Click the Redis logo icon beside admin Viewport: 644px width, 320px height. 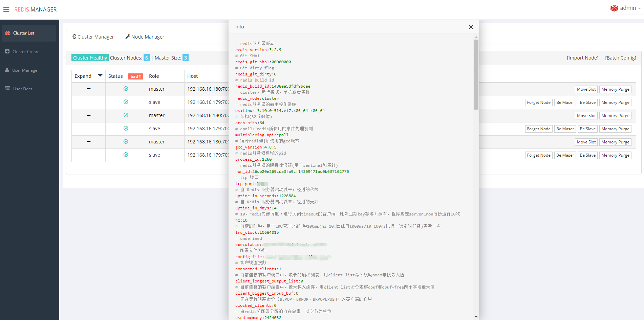(x=614, y=8)
